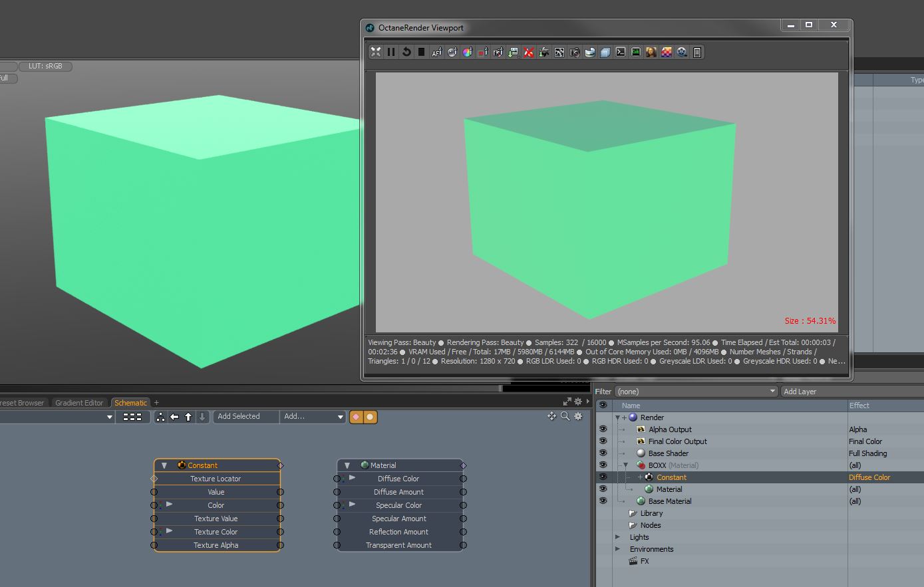The image size is (924, 587).
Task: Switch to the Gradient Editor tab
Action: pyautogui.click(x=79, y=403)
